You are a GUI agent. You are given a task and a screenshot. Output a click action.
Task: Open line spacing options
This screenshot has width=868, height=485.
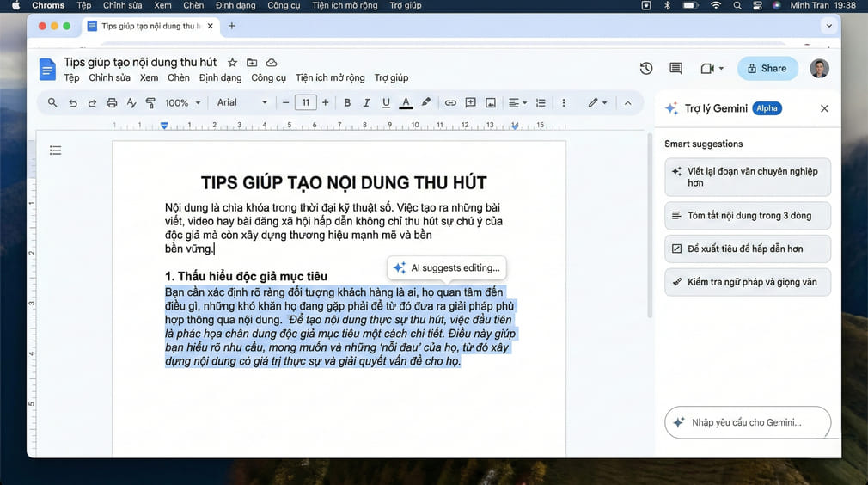tap(541, 103)
